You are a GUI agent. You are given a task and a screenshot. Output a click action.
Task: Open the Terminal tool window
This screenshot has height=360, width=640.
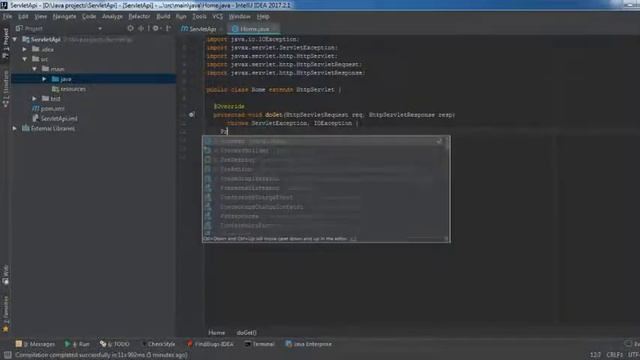coord(260,344)
